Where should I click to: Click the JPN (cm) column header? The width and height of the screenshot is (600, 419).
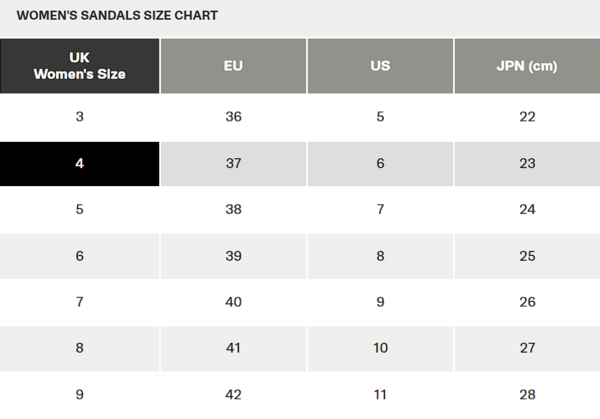tap(527, 66)
